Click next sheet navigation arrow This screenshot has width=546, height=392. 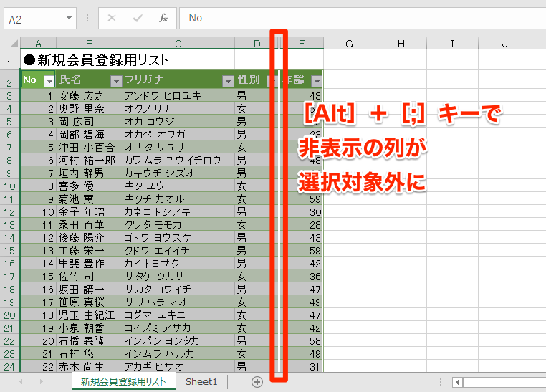click(x=42, y=382)
